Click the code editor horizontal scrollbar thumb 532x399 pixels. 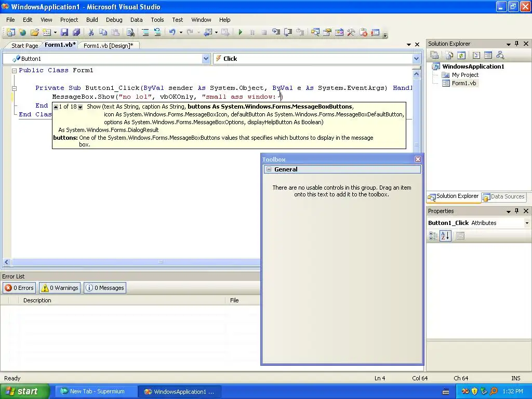pyautogui.click(x=161, y=262)
